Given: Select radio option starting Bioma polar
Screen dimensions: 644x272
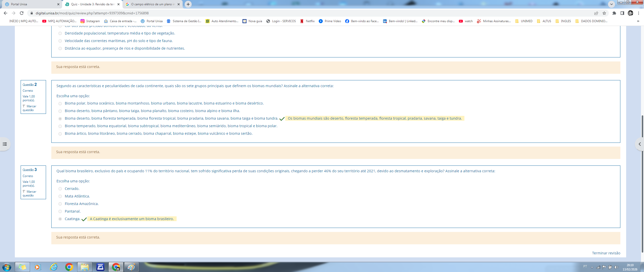Looking at the screenshot, I should [x=60, y=104].
